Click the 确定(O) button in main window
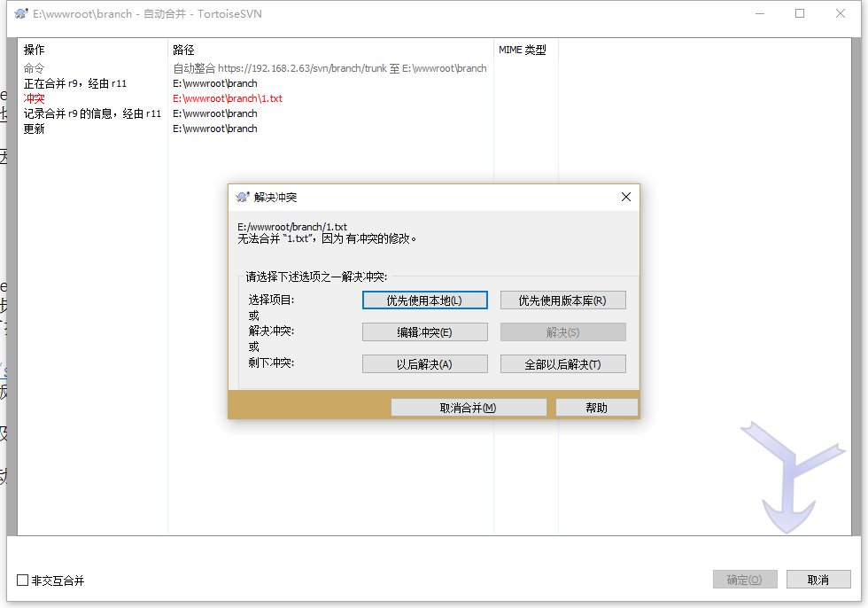 point(745,580)
